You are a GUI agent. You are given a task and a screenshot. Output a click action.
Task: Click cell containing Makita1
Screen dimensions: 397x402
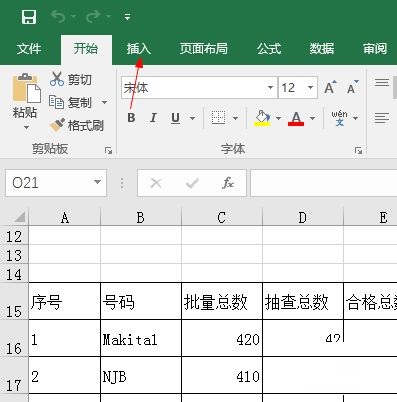(141, 338)
